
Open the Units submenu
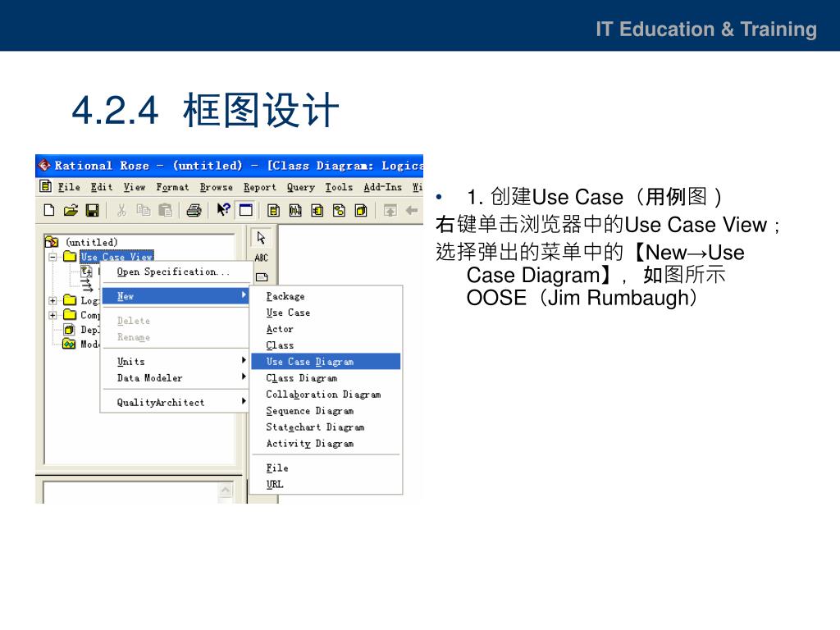pyautogui.click(x=176, y=362)
